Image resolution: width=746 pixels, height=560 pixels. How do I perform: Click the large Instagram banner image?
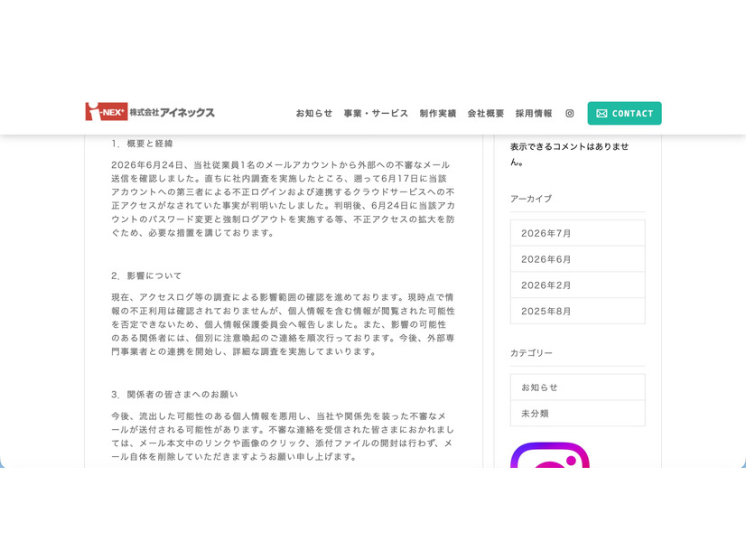click(550, 455)
